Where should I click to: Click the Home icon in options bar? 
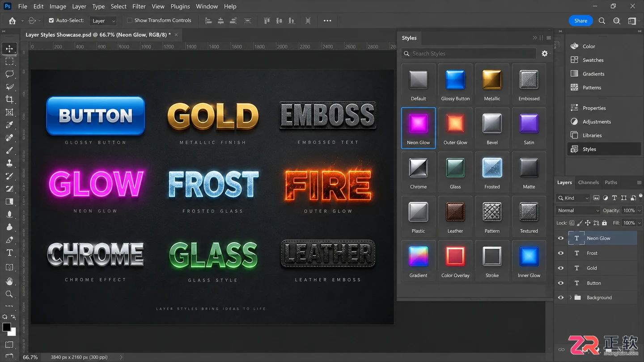click(13, 21)
